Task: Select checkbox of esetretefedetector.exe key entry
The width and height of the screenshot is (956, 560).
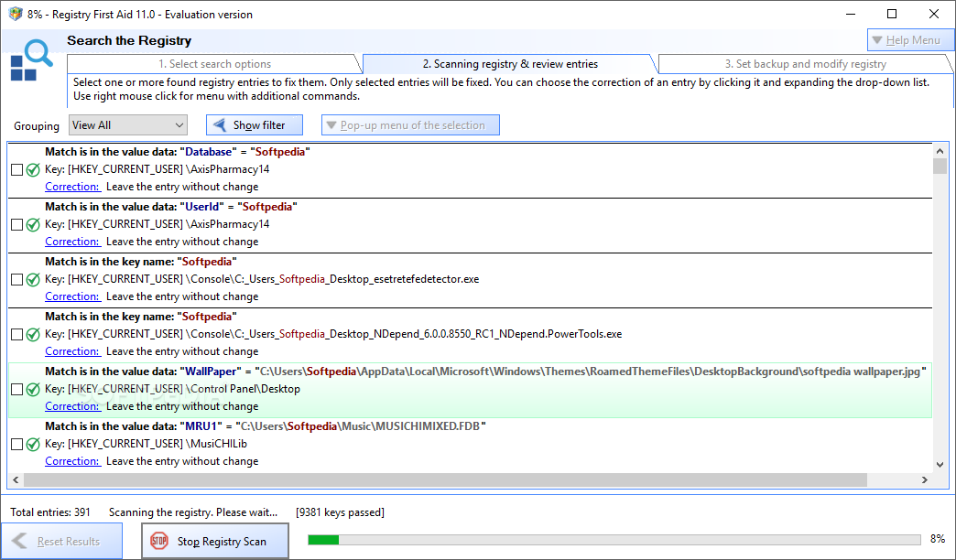Action: click(x=17, y=280)
